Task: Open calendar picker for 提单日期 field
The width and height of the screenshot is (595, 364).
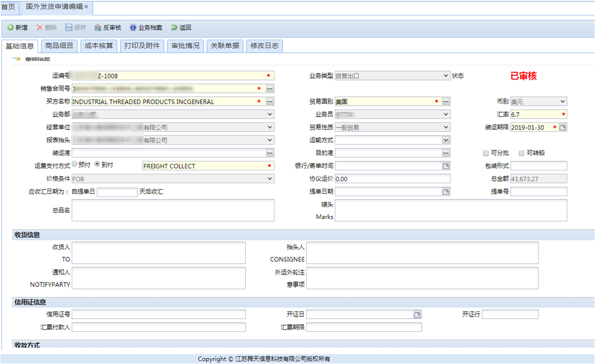Action: point(446,192)
